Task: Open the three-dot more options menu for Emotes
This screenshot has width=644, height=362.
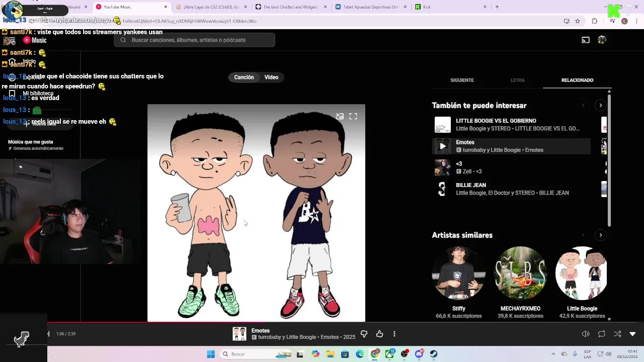Action: point(394,334)
